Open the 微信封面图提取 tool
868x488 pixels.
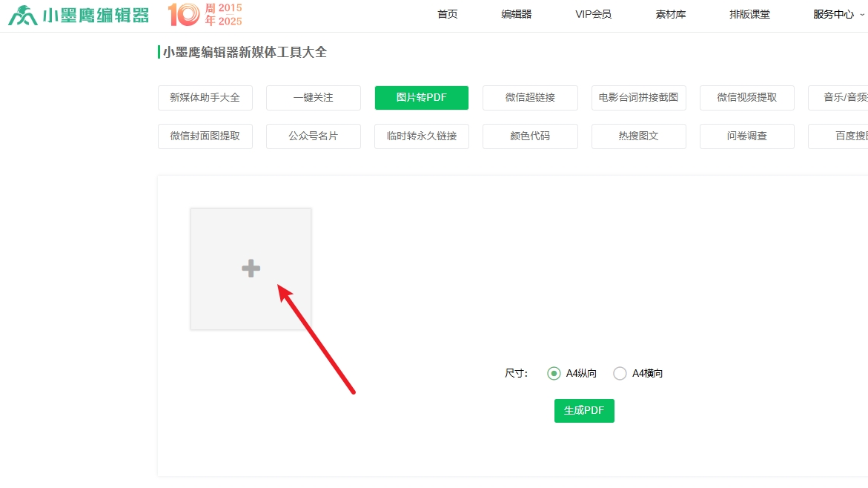[x=205, y=136]
